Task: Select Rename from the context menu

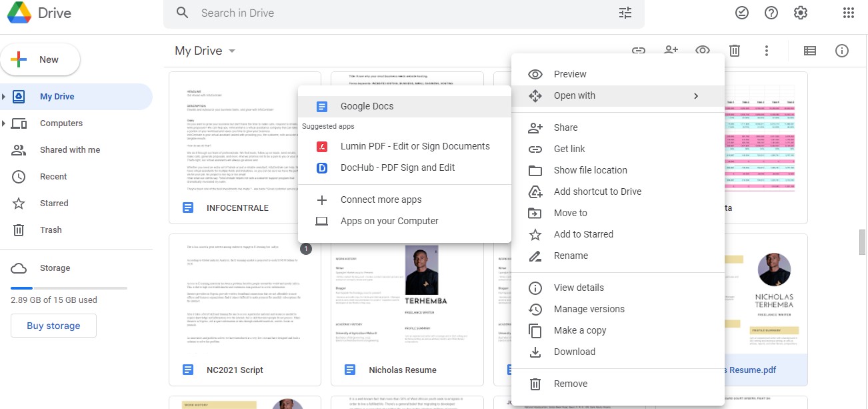Action: point(570,256)
